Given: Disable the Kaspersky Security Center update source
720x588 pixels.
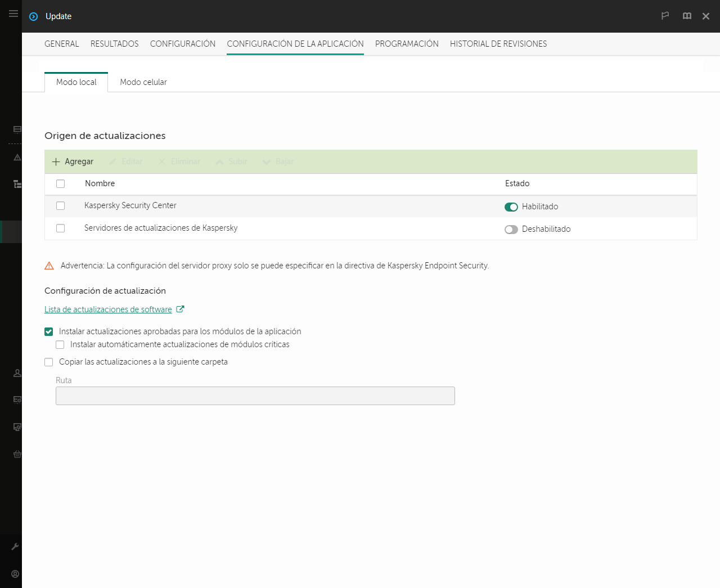Looking at the screenshot, I should coord(511,207).
